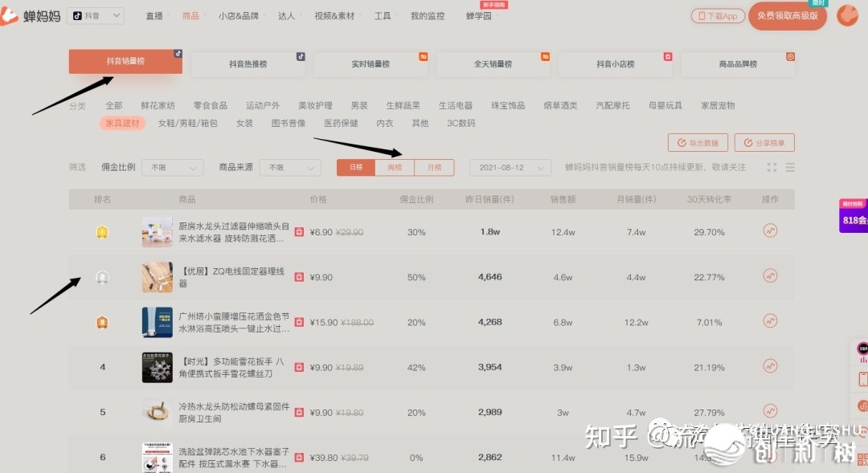
Task: Open the 佣金比例 不限 dropdown
Action: click(172, 167)
